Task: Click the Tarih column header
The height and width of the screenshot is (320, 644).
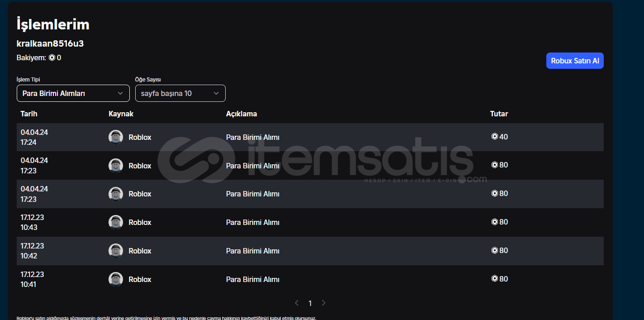Action: point(29,114)
